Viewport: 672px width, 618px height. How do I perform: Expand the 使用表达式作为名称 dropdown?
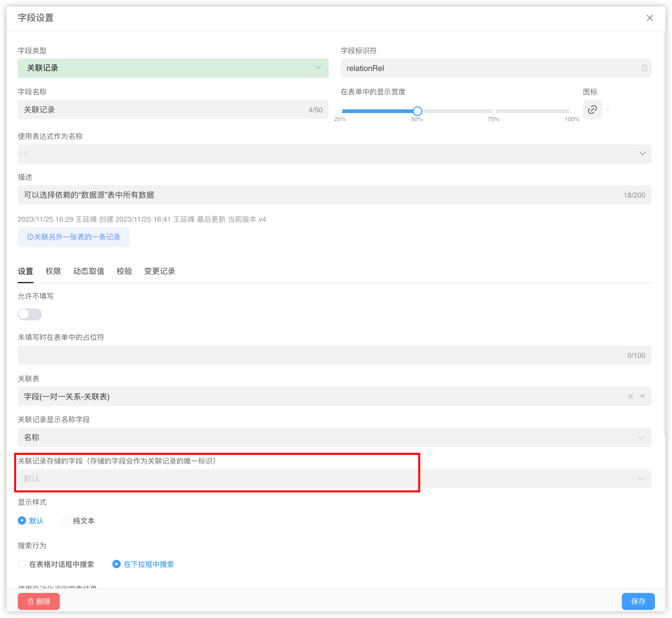[642, 153]
